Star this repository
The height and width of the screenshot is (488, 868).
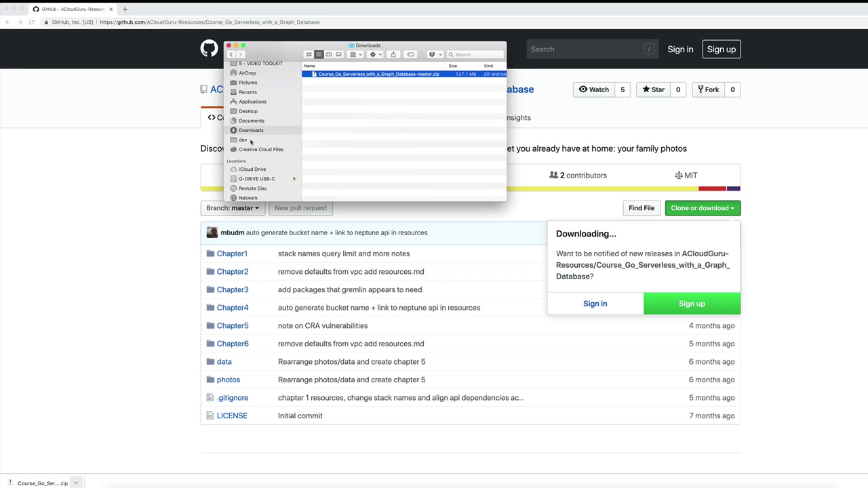click(x=652, y=89)
